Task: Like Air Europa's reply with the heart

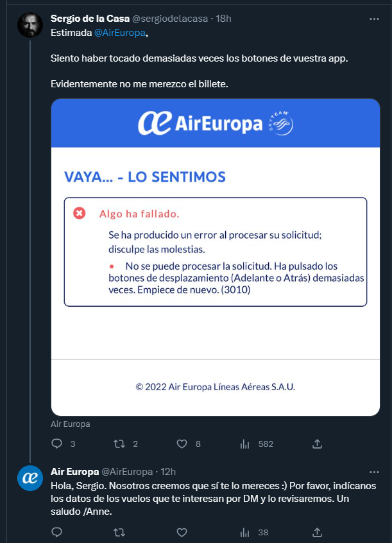Action: 182,532
